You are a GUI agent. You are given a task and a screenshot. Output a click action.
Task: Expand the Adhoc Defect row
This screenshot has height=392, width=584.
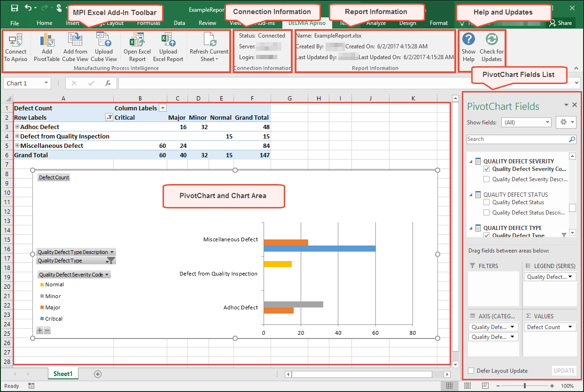pyautogui.click(x=17, y=127)
